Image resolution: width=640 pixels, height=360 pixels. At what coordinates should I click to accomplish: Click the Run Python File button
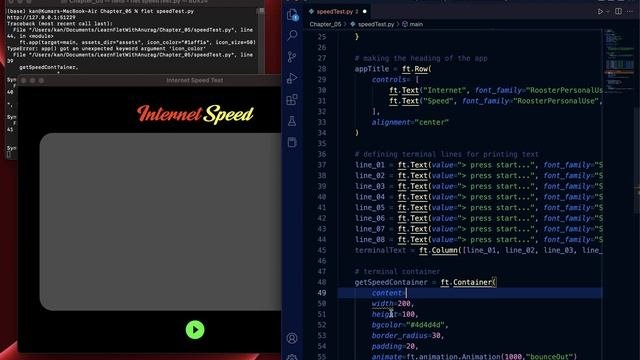600,11
